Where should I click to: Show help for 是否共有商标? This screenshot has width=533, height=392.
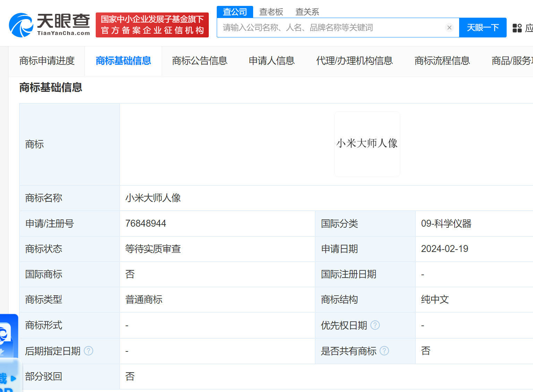384,351
